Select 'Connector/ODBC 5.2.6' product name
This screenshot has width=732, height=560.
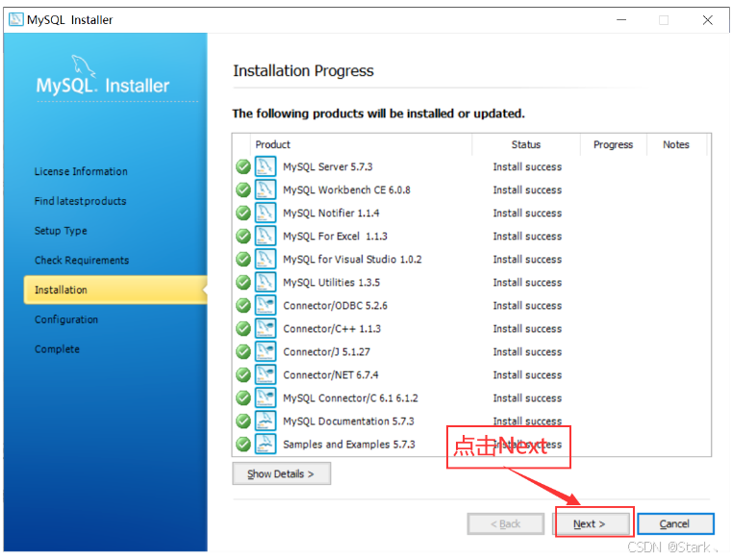335,305
